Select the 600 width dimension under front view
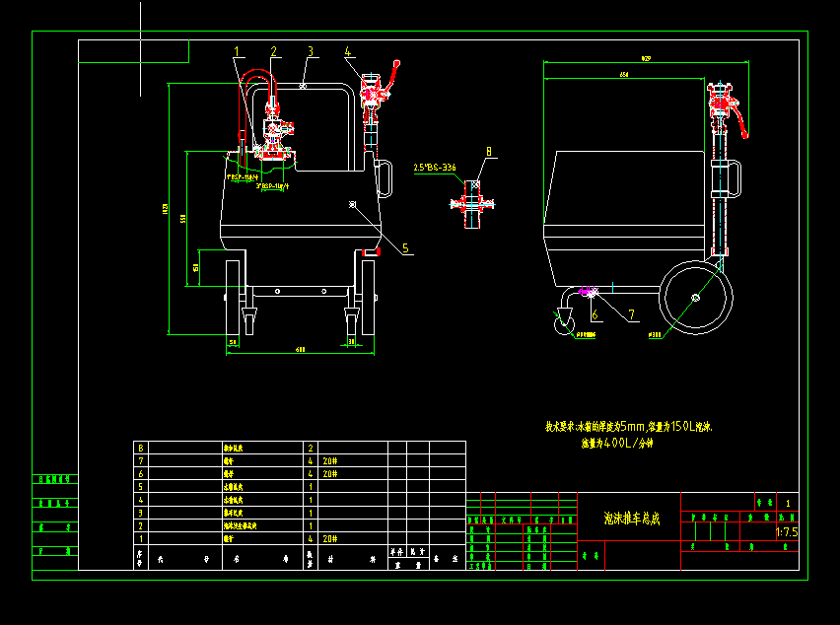The width and height of the screenshot is (840, 625). 300,350
